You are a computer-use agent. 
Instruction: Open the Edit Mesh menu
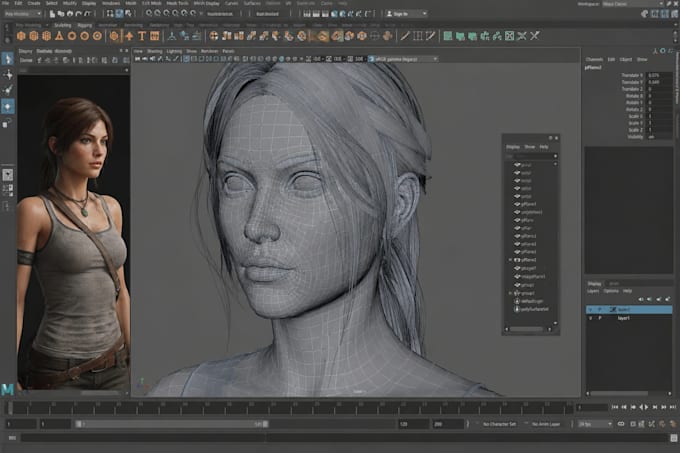(152, 3)
